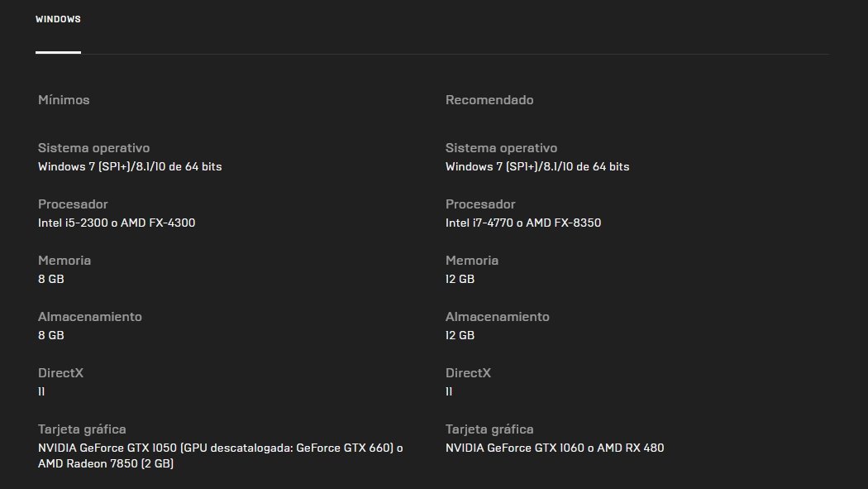Click the Sistema operativo label under Mínimos
Screen dimensions: 868x489
94,148
